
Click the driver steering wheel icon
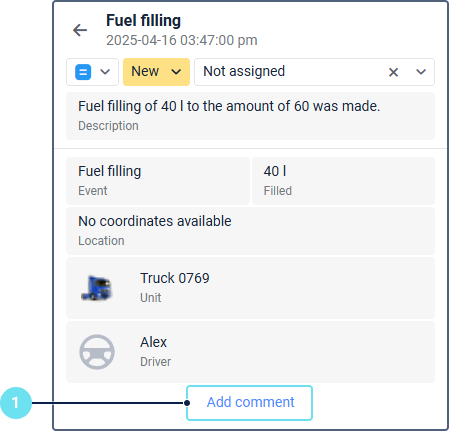(97, 352)
